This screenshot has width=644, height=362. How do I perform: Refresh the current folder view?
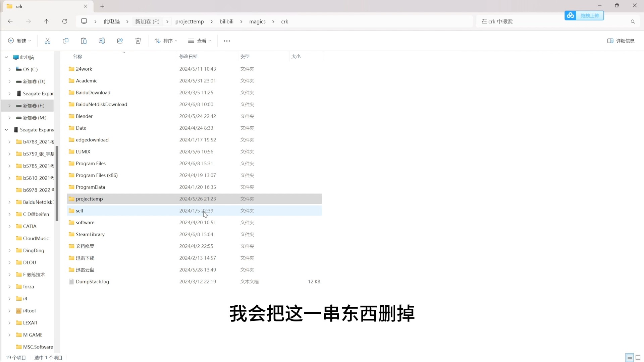click(65, 21)
